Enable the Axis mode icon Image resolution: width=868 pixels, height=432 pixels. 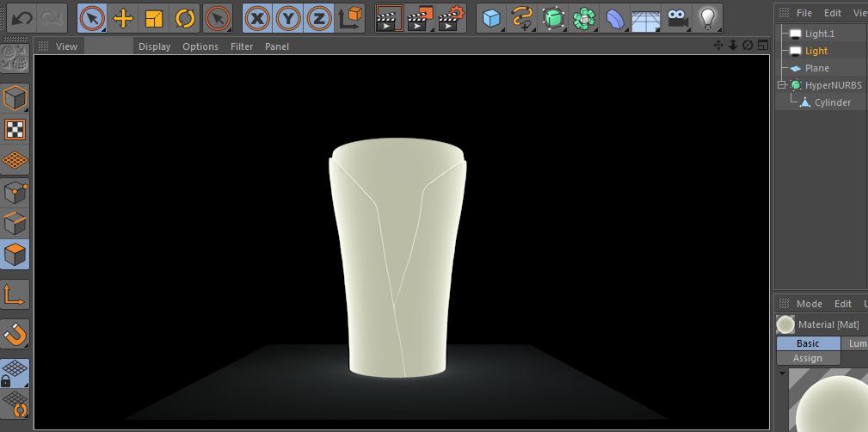[x=15, y=294]
